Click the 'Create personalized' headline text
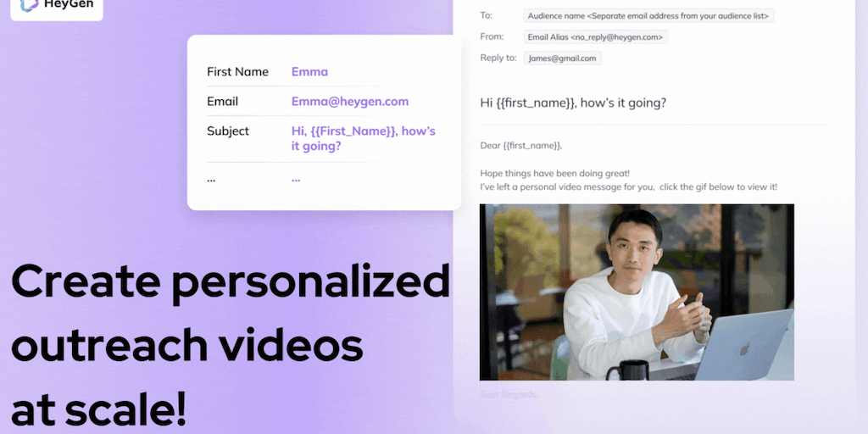 [230, 283]
